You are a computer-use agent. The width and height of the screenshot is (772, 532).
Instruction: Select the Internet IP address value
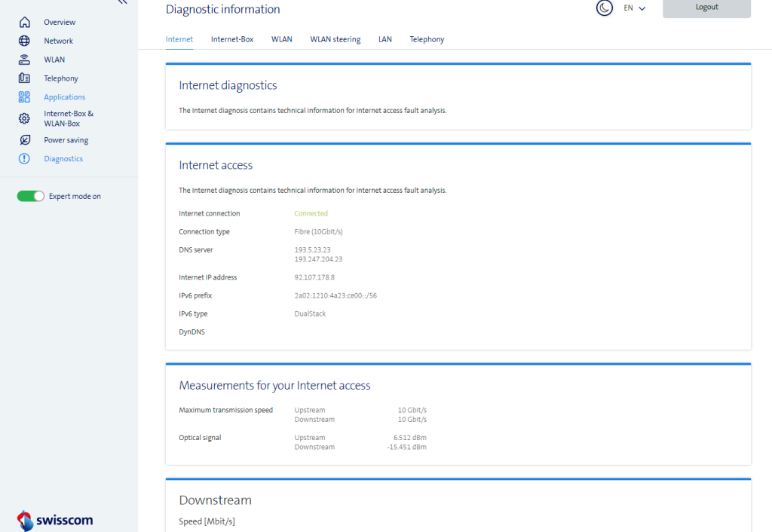[x=314, y=277]
